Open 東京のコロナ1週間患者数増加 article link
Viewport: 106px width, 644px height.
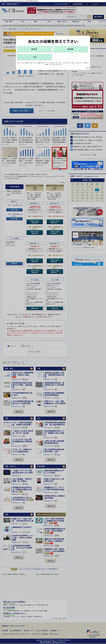click(23, 374)
